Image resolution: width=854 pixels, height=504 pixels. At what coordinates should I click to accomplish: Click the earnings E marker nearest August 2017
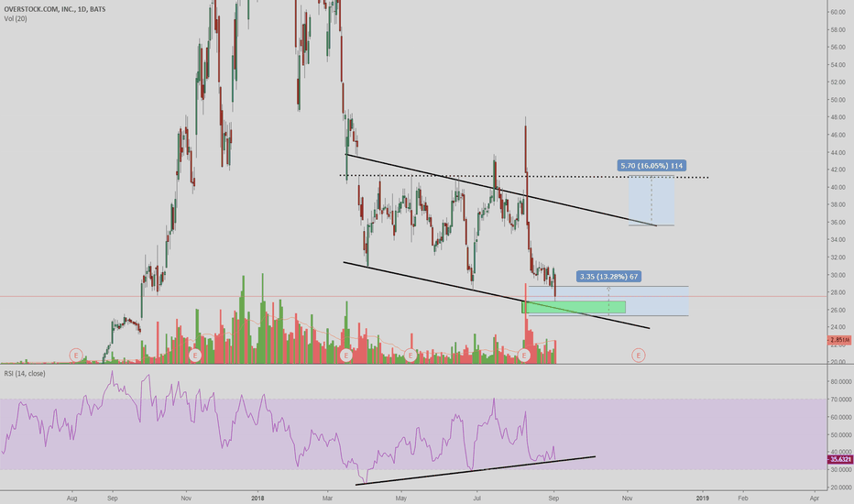76,356
